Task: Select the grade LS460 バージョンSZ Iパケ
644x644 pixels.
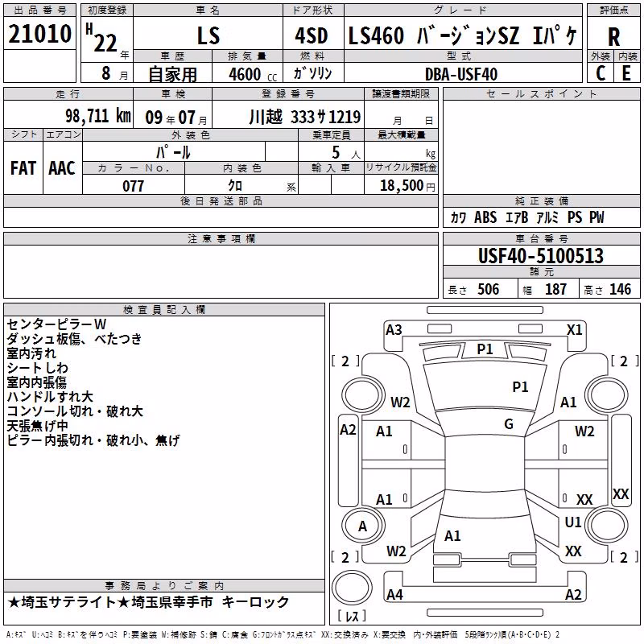Action: (x=462, y=35)
